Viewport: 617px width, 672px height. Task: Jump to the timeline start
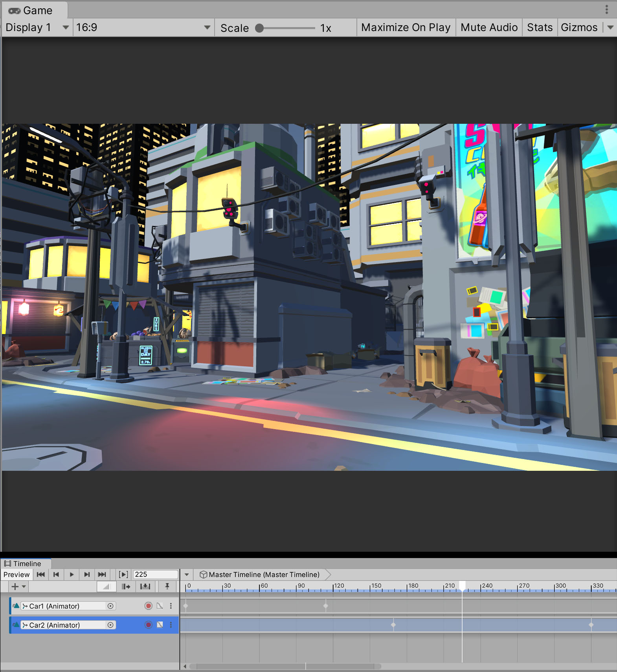(40, 575)
